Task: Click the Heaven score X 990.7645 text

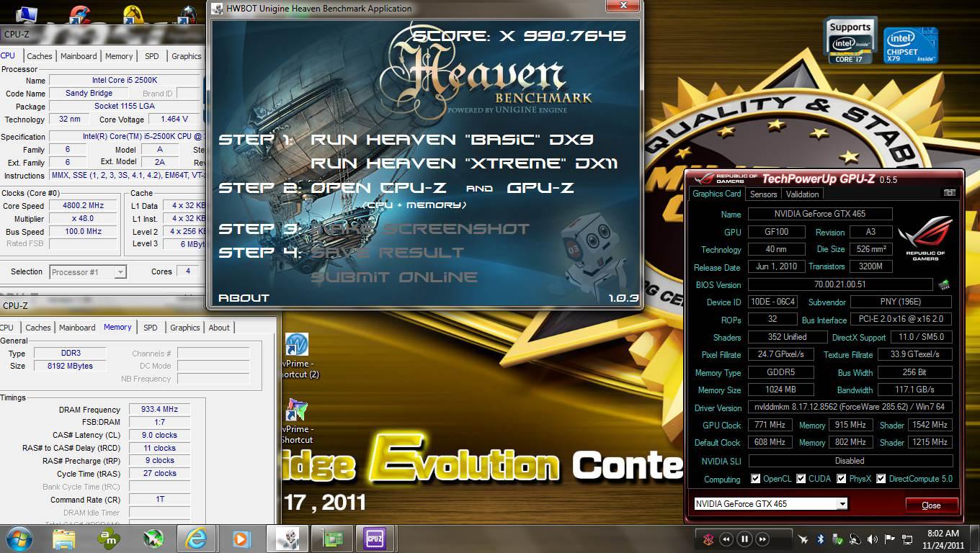Action: tap(520, 36)
